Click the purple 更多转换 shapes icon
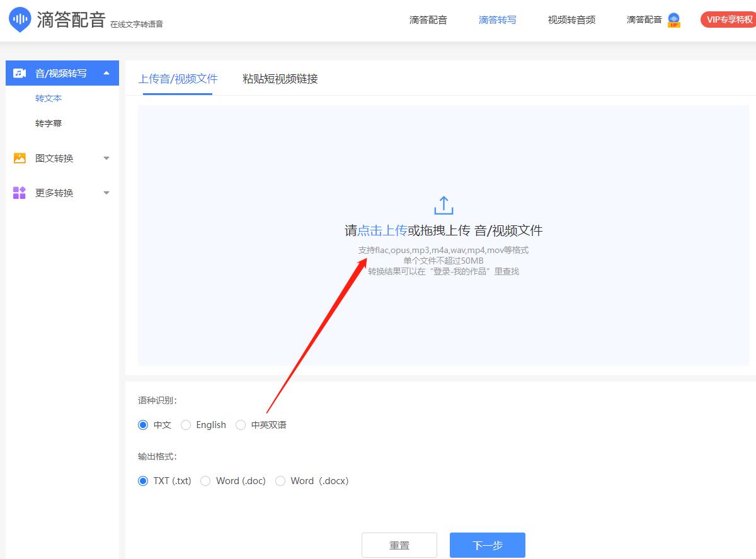The height and width of the screenshot is (559, 756). (x=18, y=193)
